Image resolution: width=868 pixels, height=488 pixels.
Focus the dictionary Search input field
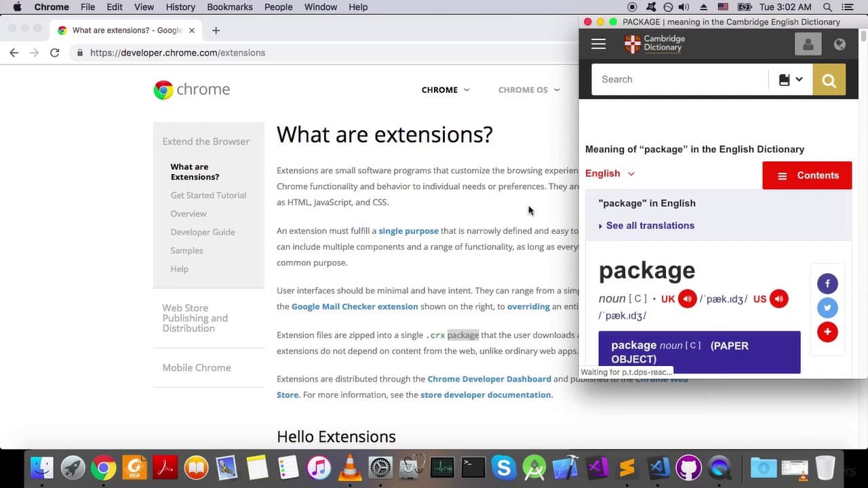point(680,79)
